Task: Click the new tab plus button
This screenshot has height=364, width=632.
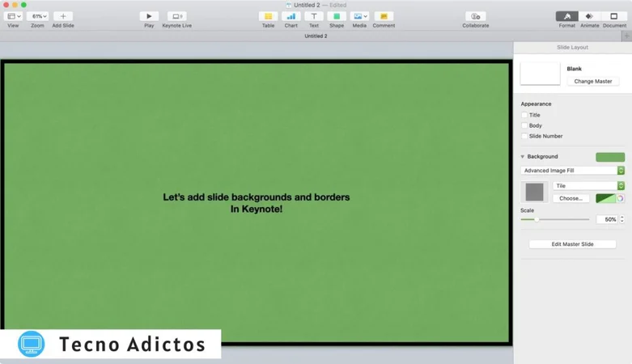Action: 626,36
